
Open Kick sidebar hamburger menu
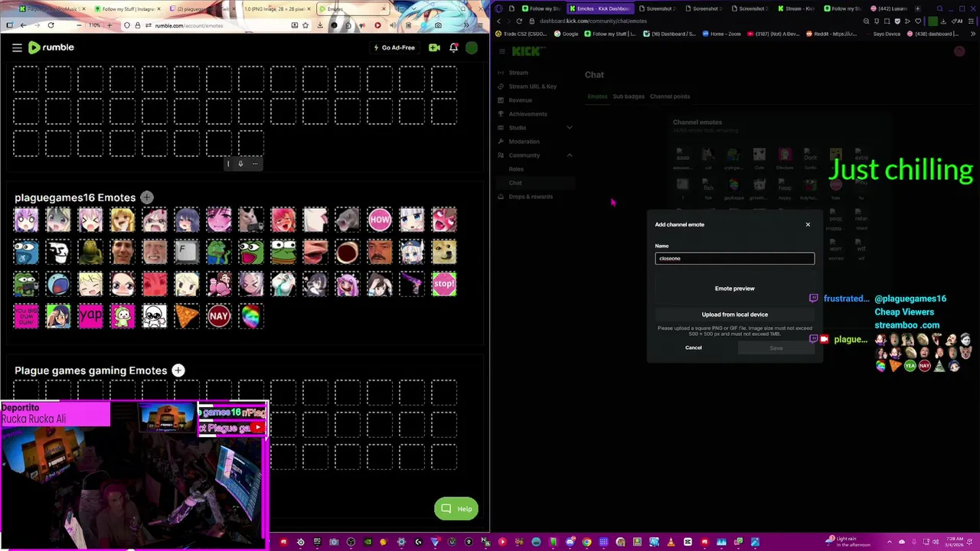502,51
